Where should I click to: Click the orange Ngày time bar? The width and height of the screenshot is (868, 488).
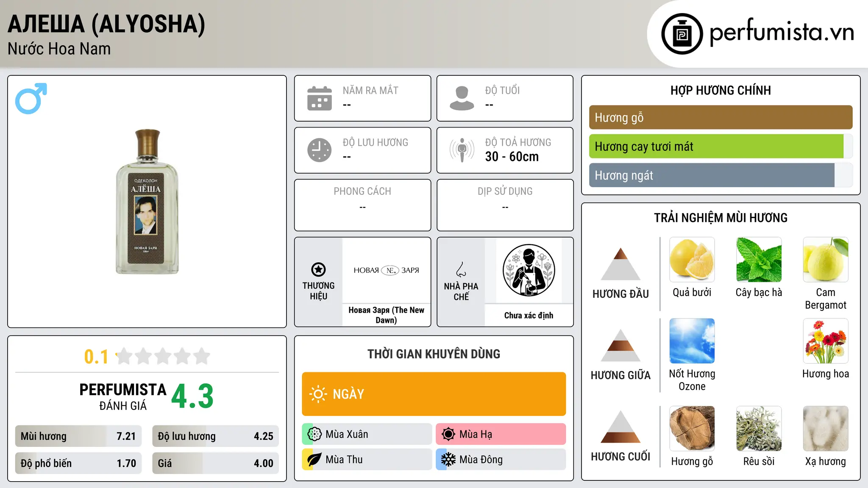pos(434,394)
